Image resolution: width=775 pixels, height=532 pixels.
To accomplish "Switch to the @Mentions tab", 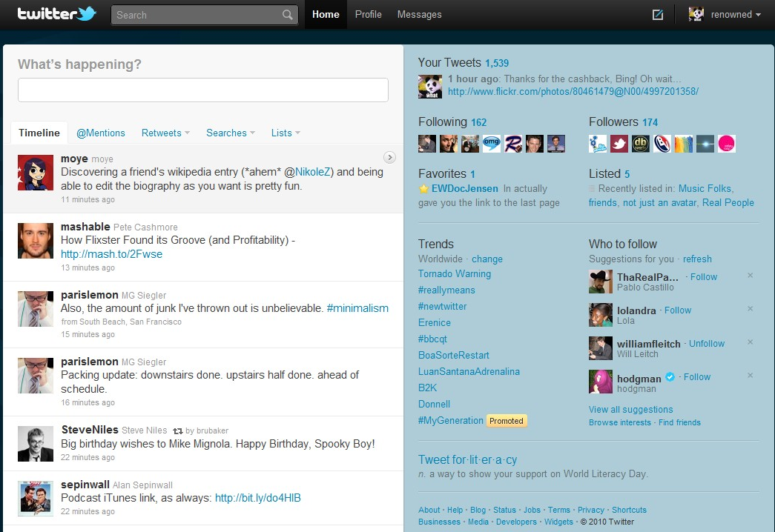I will [101, 133].
